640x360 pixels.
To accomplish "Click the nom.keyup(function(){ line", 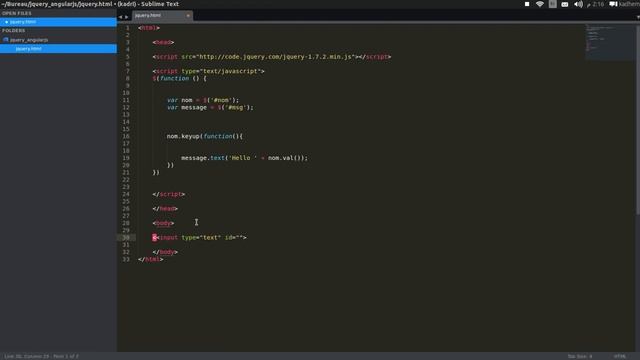I will coord(204,136).
